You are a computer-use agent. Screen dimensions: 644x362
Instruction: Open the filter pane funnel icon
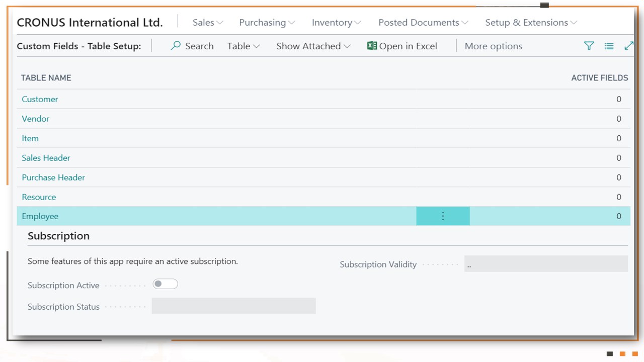(x=589, y=46)
